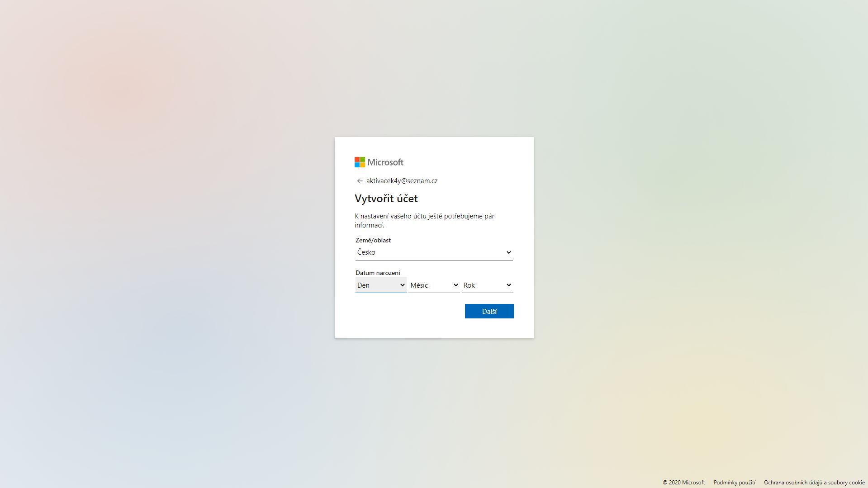This screenshot has height=488, width=868.
Task: Click the chevron arrow in the Rok selector
Action: pyautogui.click(x=508, y=285)
